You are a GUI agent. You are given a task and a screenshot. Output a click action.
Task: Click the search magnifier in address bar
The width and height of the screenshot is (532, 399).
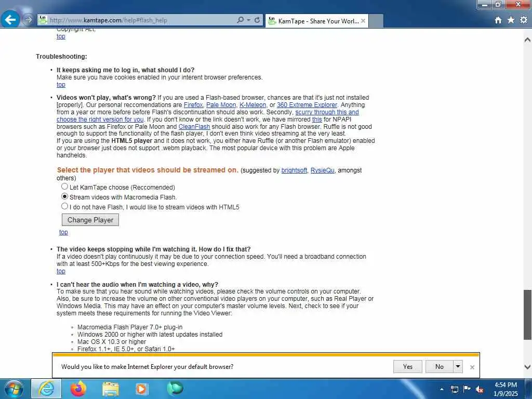pos(240,20)
